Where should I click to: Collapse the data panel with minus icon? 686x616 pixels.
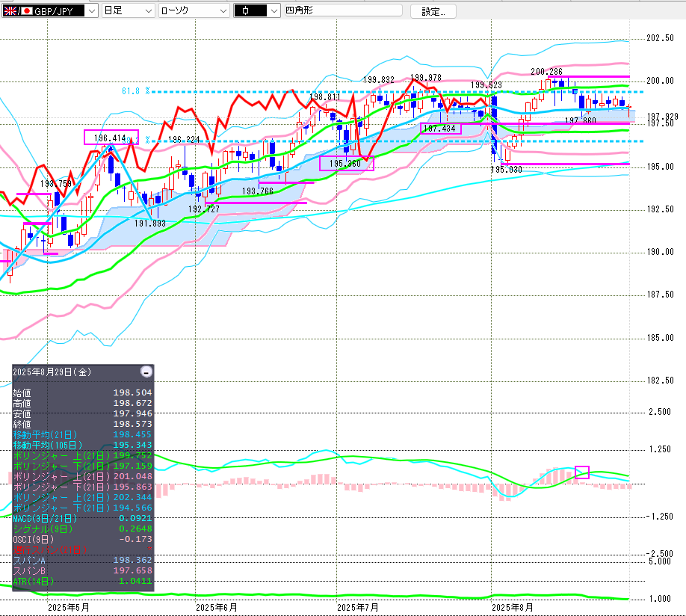146,372
